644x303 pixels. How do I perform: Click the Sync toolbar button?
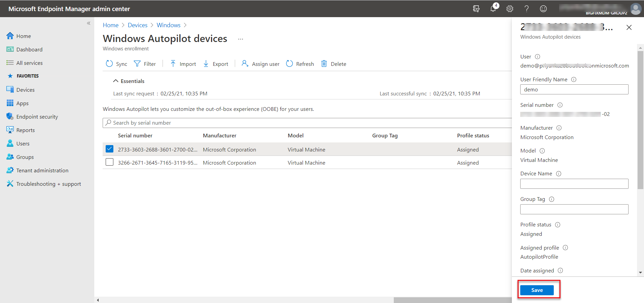coord(116,64)
